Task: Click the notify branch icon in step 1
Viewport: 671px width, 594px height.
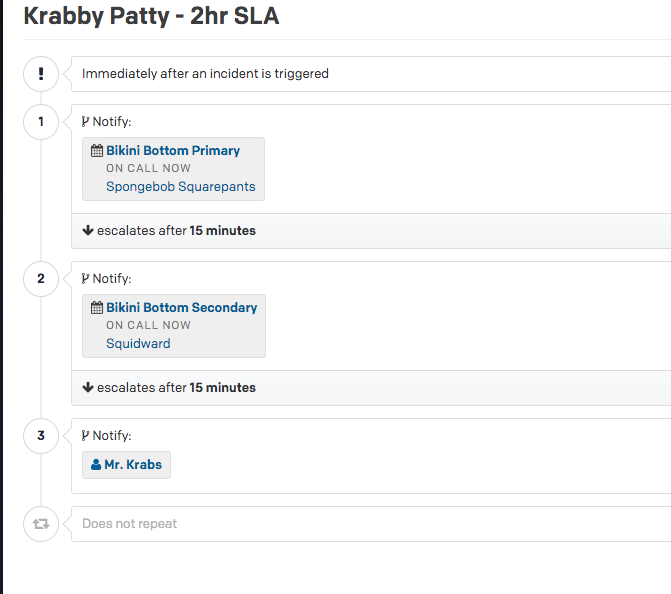Action: (86, 122)
